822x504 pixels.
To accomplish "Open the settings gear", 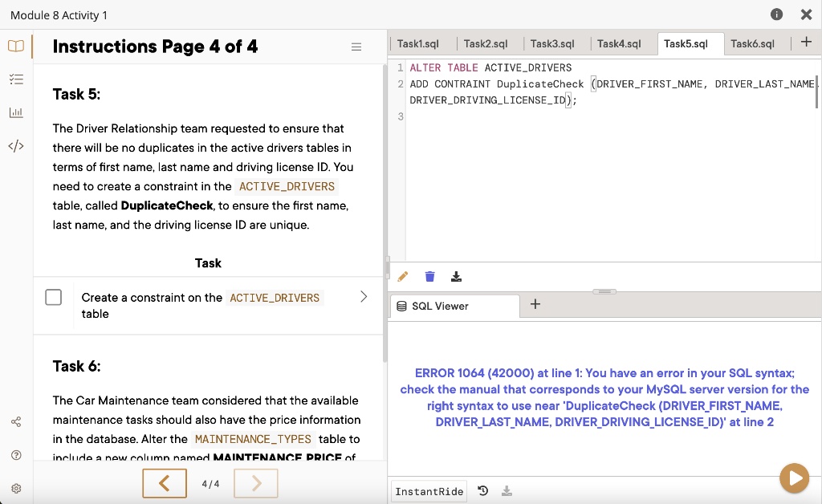I will point(16,487).
